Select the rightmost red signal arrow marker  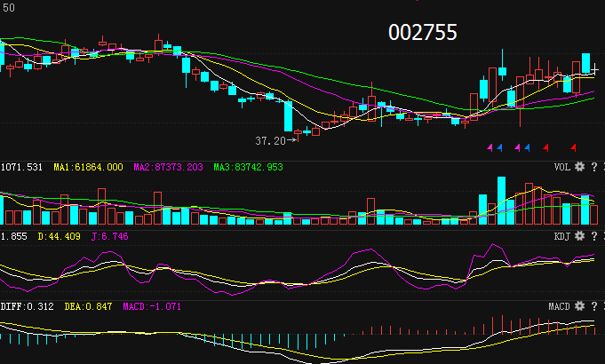[x=573, y=147]
